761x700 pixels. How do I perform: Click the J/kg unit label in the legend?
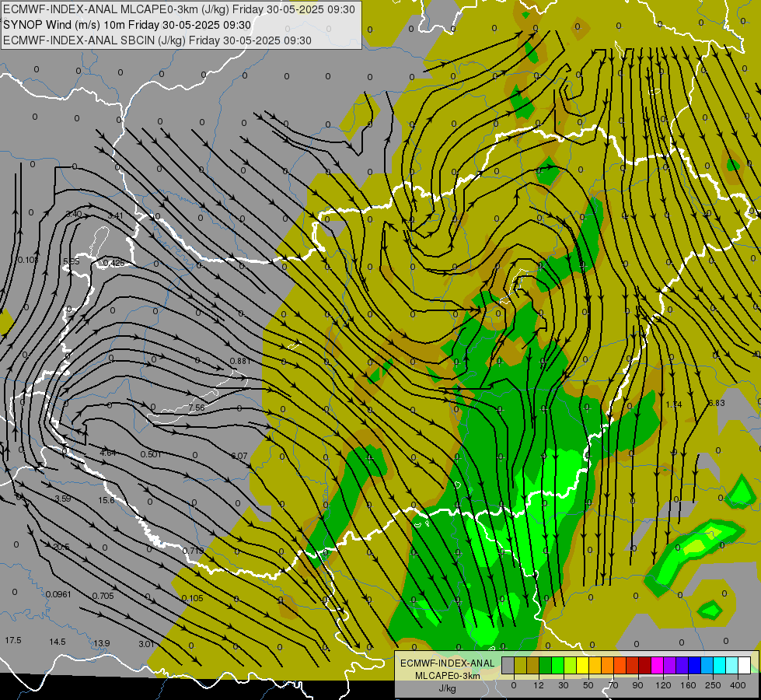tap(448, 688)
